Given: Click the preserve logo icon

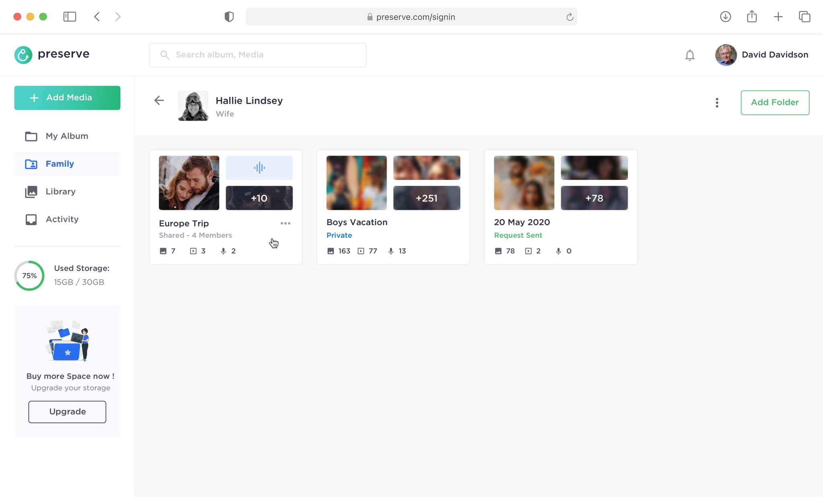Looking at the screenshot, I should point(23,55).
